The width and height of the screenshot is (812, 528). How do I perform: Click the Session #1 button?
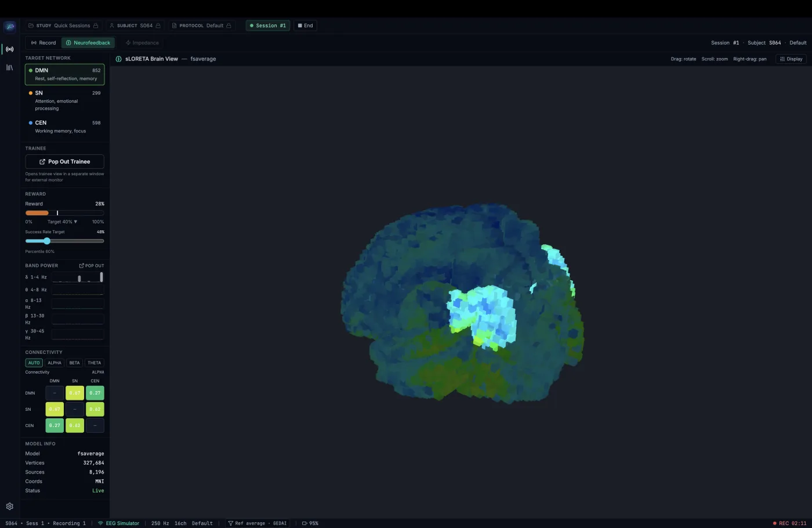click(x=267, y=26)
